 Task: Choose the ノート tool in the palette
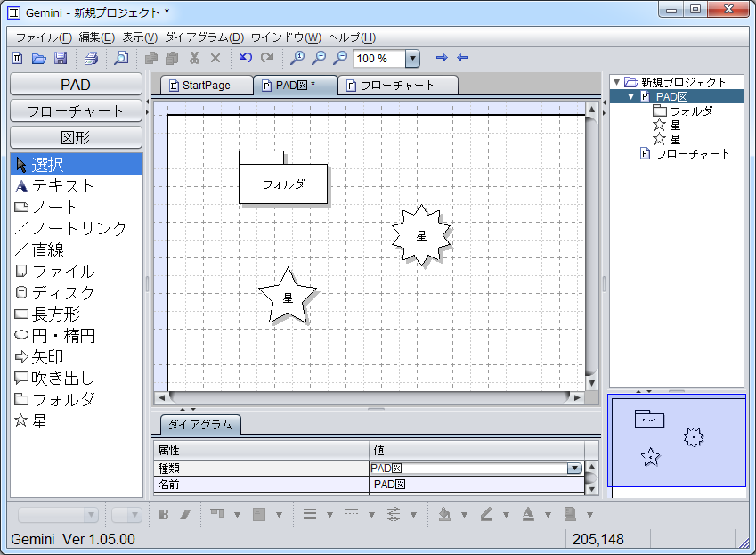(77, 207)
